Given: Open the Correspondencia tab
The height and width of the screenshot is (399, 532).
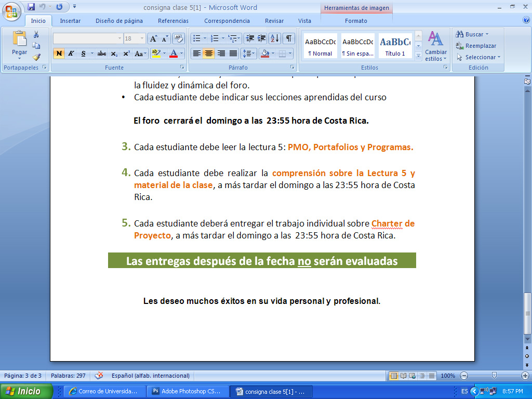Looking at the screenshot, I should [x=227, y=21].
